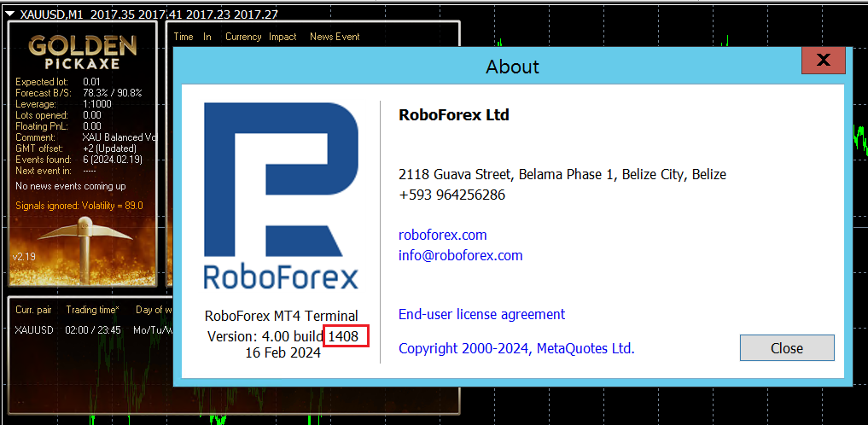Click the chart triangle arrow beside XAUUSD,M1
Screen dimensions: 868x425
point(10,15)
